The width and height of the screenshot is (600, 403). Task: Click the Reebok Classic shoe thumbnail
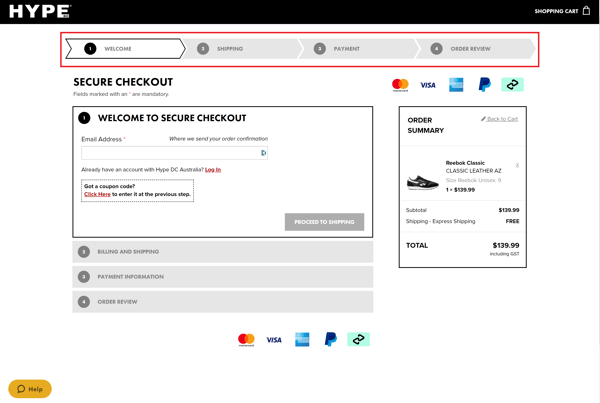[422, 183]
